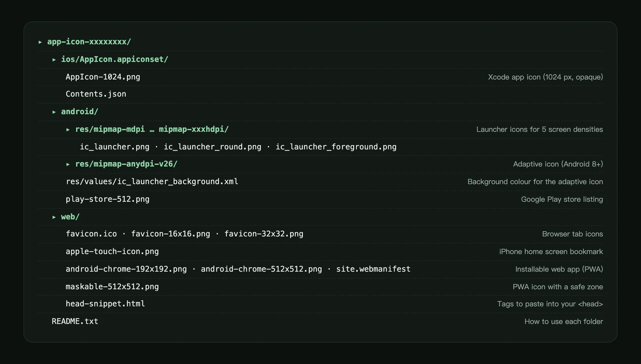Click 'Google Play store listing' description
Viewport: 641px width, 364px height.
tap(562, 199)
